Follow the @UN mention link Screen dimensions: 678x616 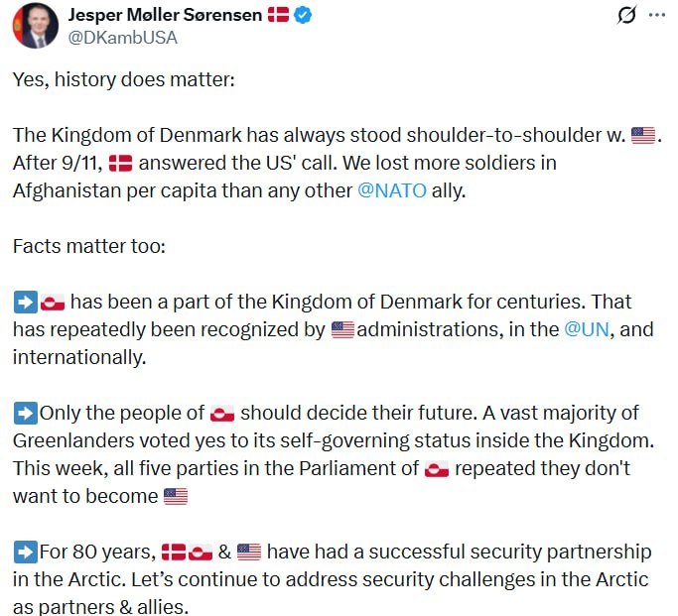point(586,329)
